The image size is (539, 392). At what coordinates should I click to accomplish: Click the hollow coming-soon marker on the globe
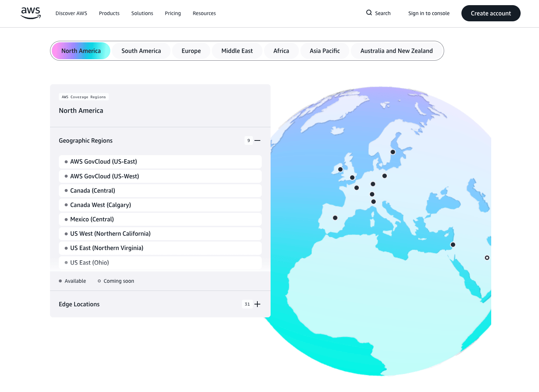pos(487,258)
